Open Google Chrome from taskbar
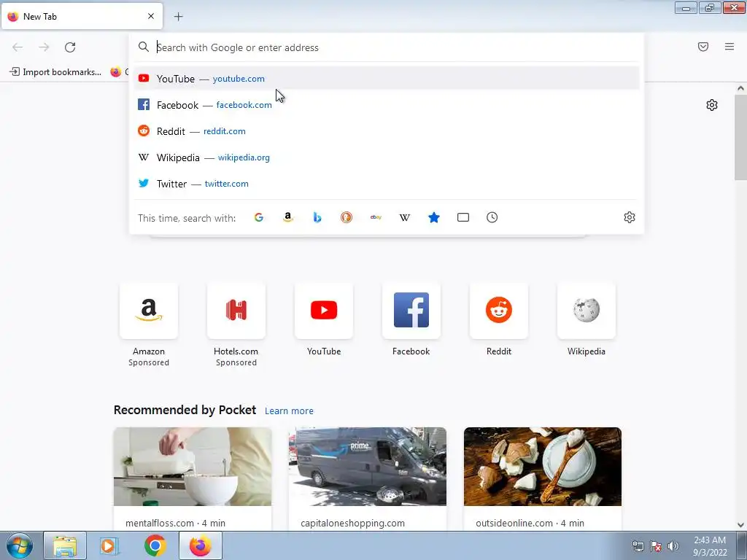 coord(155,546)
